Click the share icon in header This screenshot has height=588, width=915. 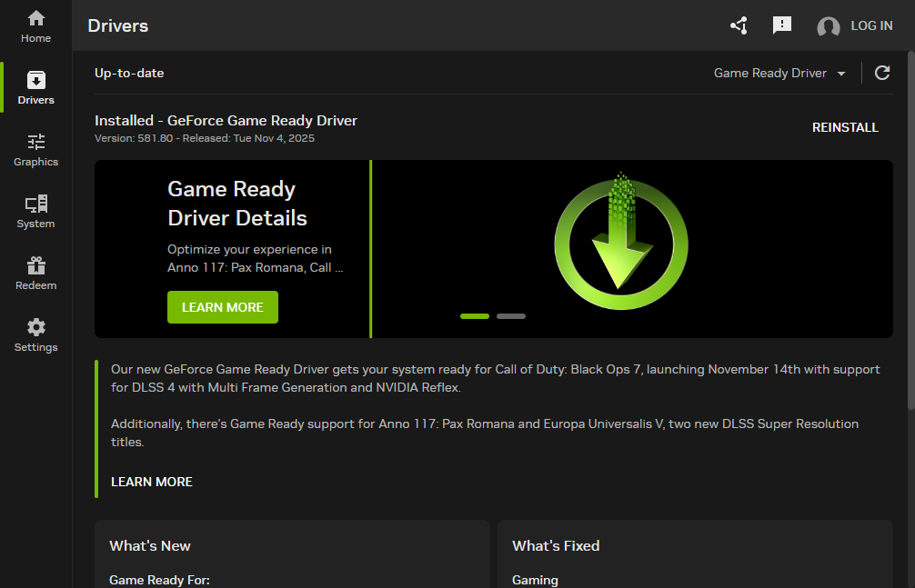pos(739,25)
